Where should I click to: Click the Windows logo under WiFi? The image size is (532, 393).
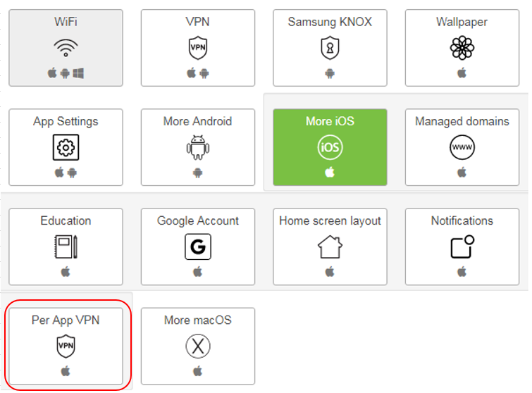(78, 73)
